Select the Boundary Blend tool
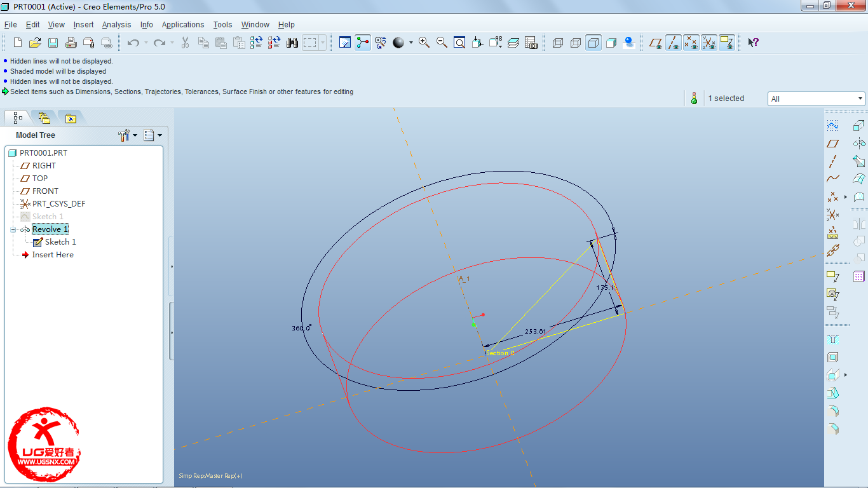The height and width of the screenshot is (488, 868). (x=859, y=179)
